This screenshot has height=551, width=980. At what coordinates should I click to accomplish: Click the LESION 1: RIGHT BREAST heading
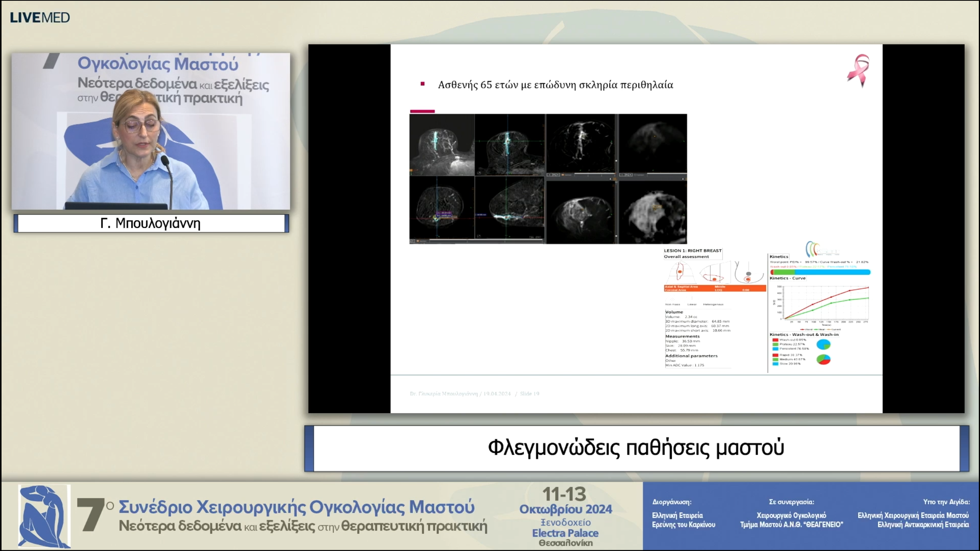coord(693,251)
